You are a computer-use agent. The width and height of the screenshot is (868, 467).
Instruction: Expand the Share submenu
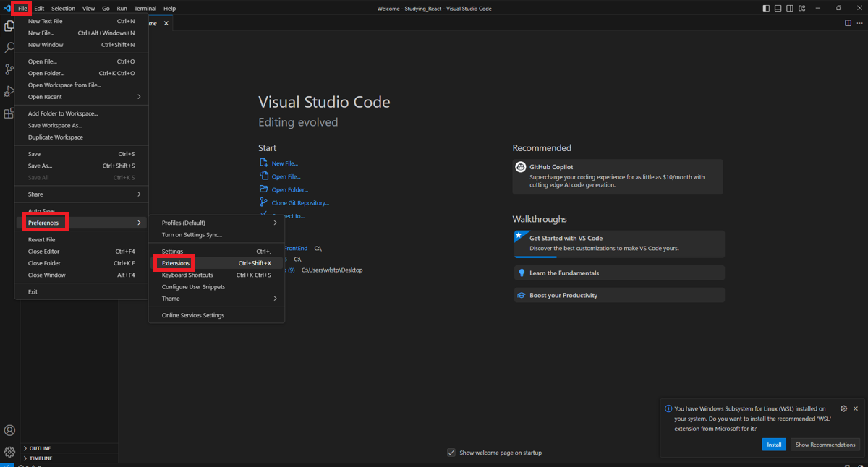(x=81, y=194)
